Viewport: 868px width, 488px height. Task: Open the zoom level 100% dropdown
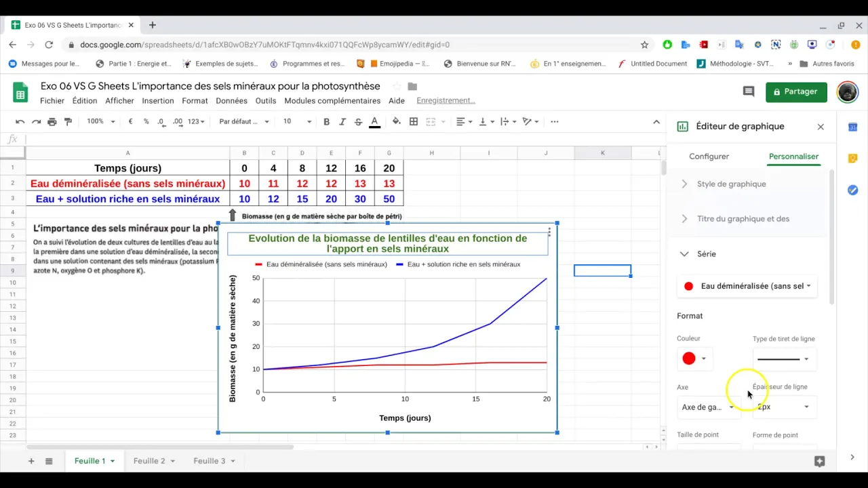point(101,121)
